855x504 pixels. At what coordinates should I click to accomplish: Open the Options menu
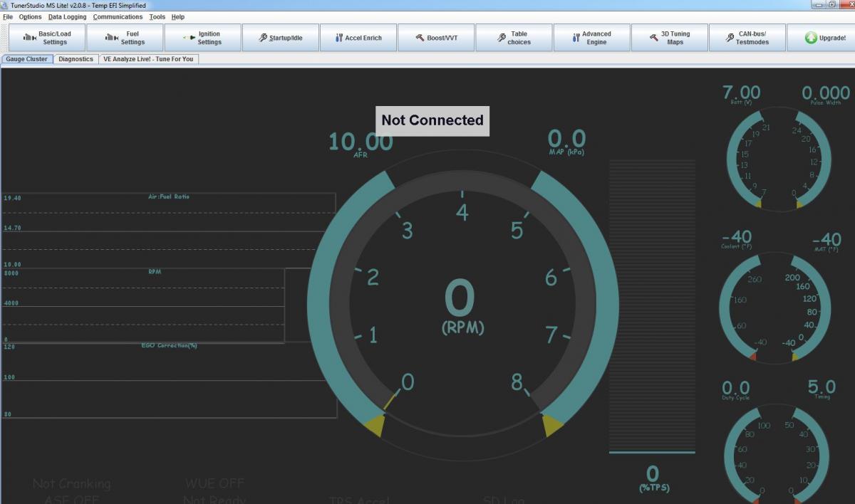[31, 16]
